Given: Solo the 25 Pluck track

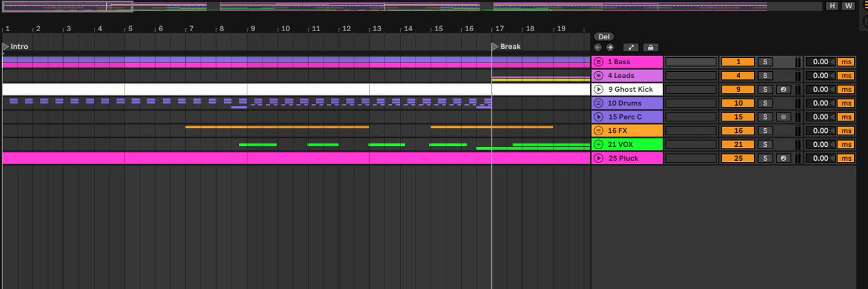Looking at the screenshot, I should click(765, 158).
